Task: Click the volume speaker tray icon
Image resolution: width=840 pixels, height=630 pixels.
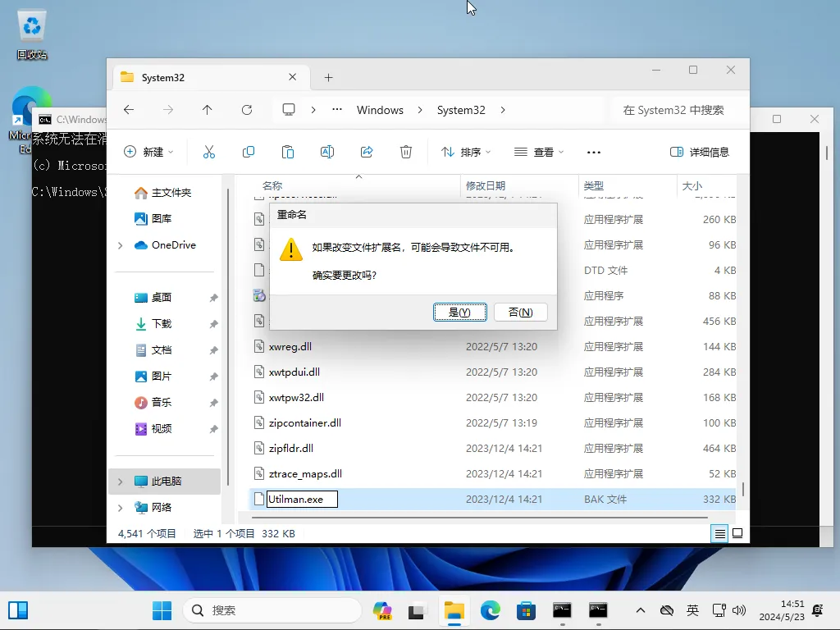Action: tap(739, 610)
